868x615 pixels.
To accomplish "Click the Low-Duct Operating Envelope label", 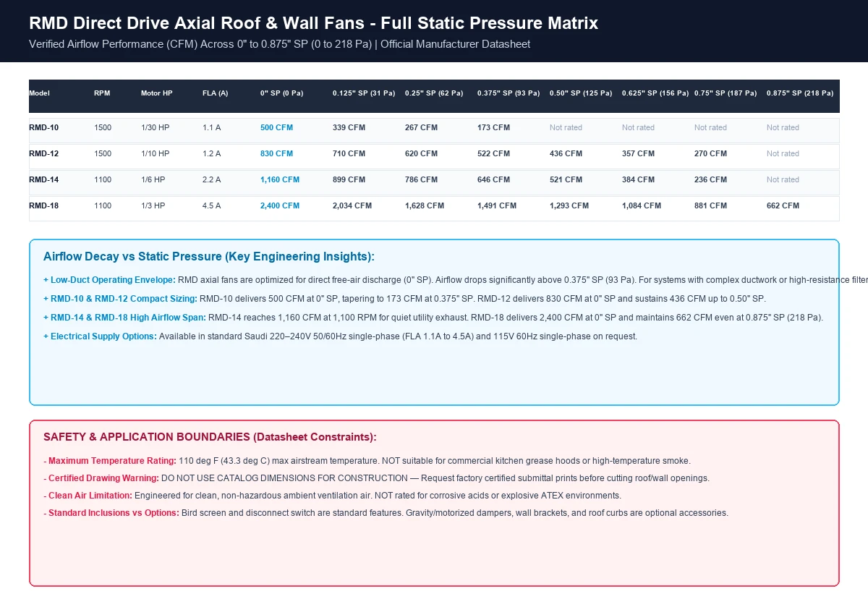I will click(x=109, y=280).
